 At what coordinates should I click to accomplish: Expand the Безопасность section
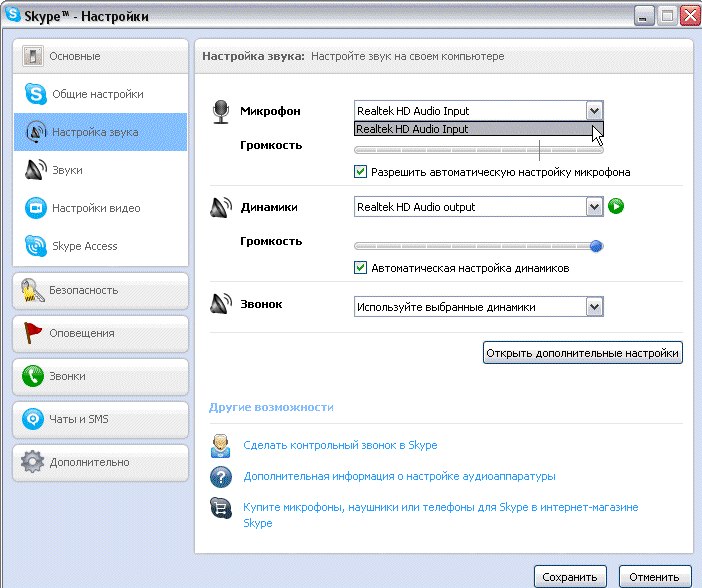[101, 290]
